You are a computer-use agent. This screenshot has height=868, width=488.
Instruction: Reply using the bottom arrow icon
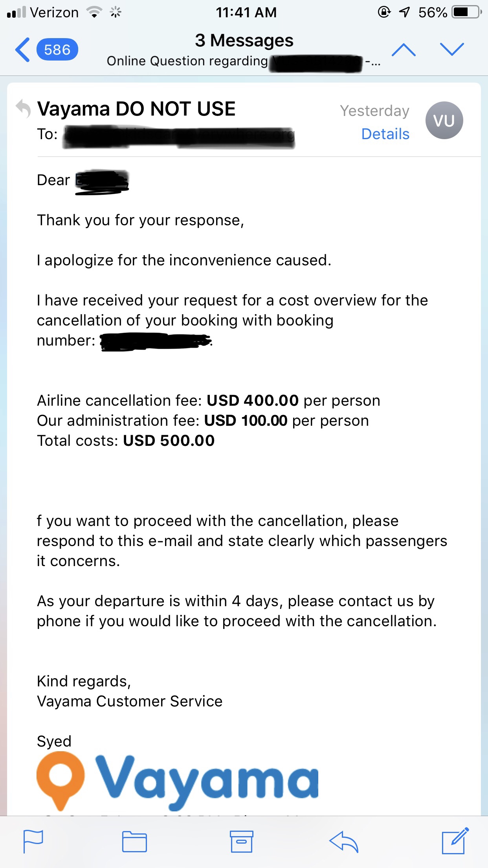pyautogui.click(x=344, y=841)
